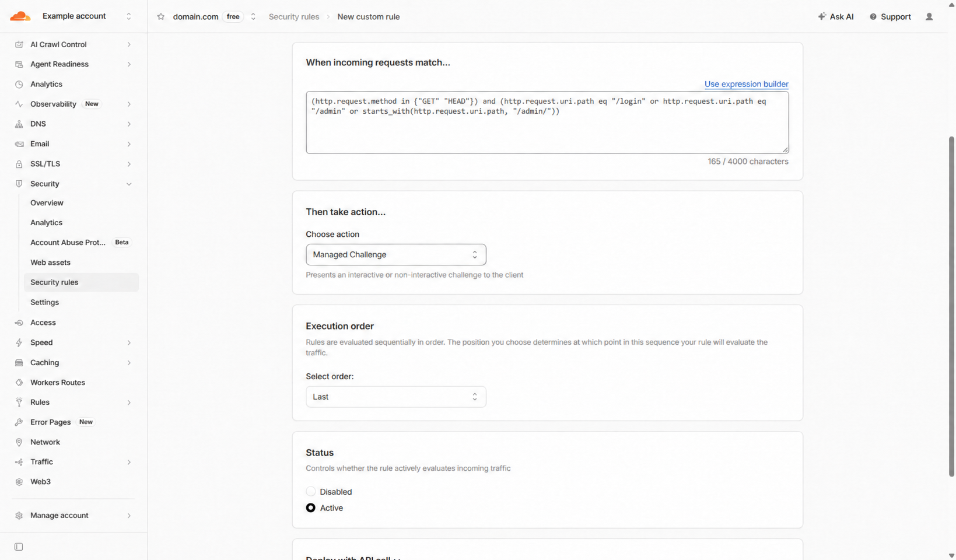
Task: Expand the Caching section chevron
Action: 129,363
